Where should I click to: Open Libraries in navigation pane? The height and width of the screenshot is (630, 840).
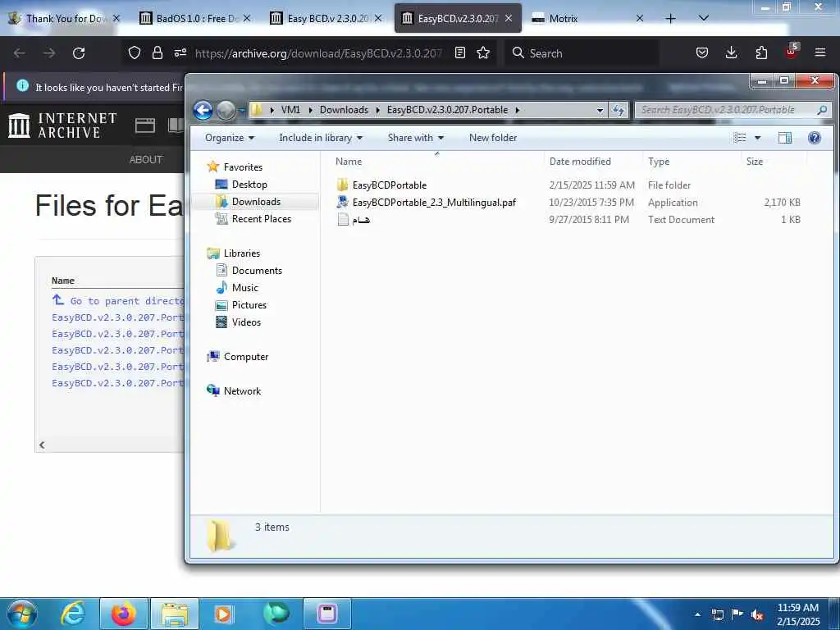pos(242,253)
